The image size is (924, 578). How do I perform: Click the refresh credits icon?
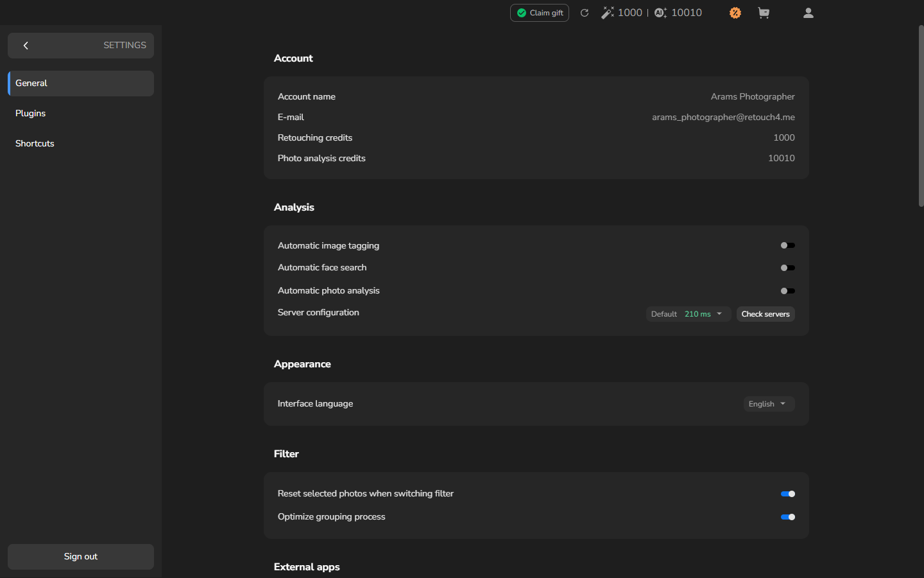[585, 13]
